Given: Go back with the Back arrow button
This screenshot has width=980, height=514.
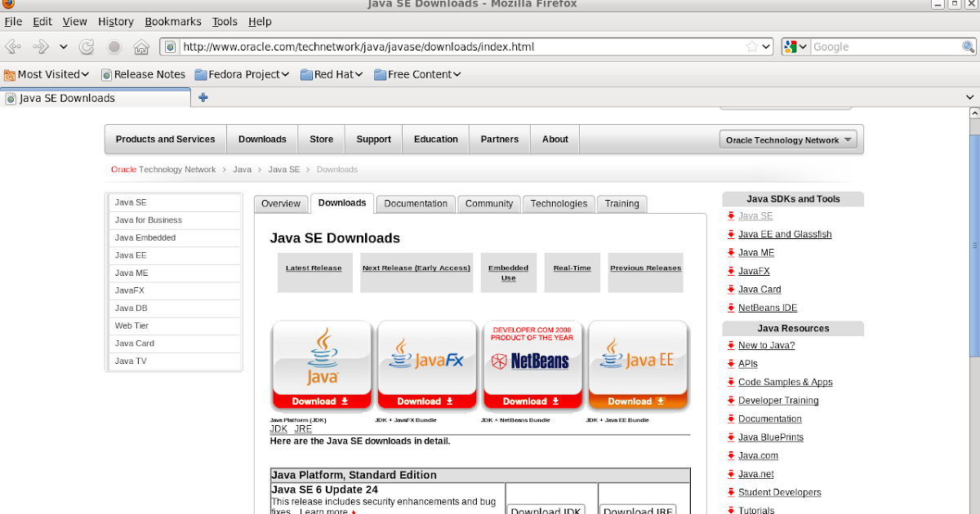Looking at the screenshot, I should [x=14, y=47].
